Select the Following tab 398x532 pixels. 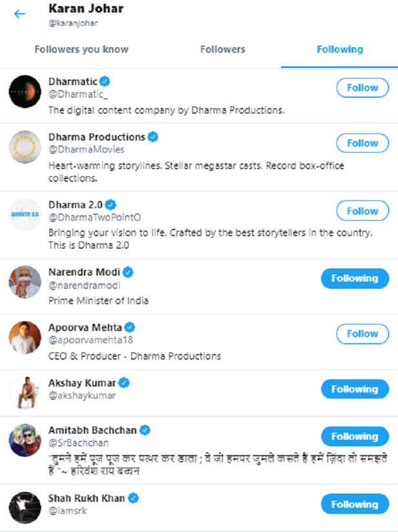(x=339, y=49)
